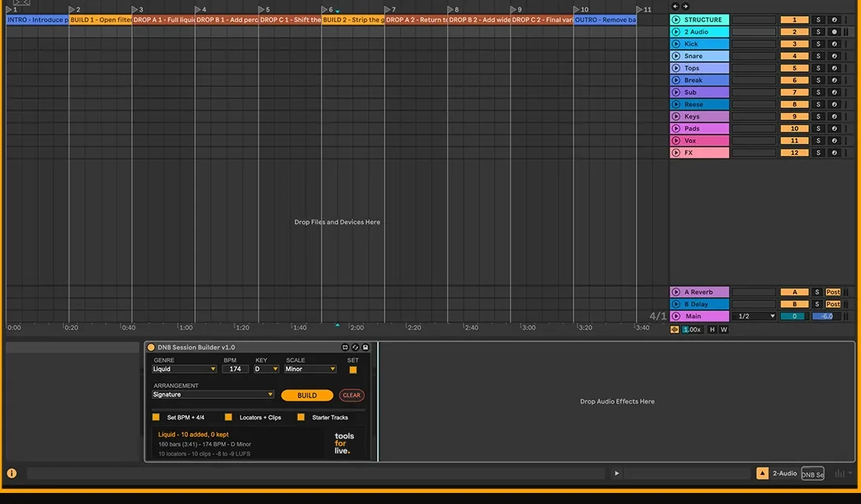Viewport: 861px width, 504px height.
Task: Open the GENRE dropdown showing Liquid
Action: point(184,369)
